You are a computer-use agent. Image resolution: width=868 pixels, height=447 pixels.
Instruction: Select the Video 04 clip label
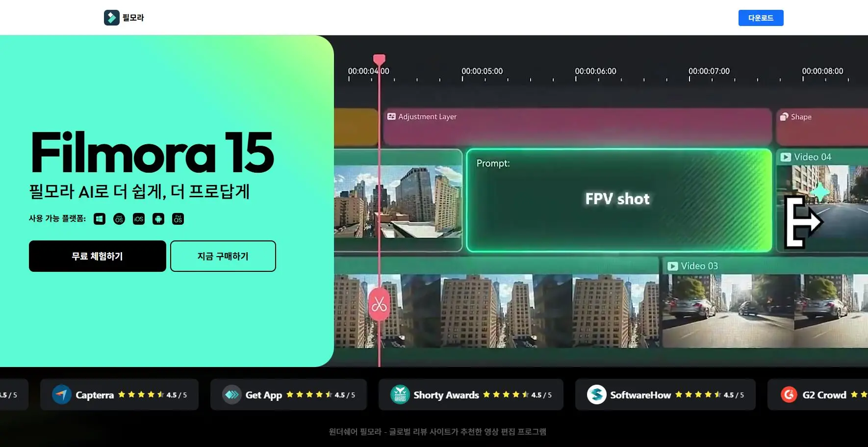(x=813, y=157)
